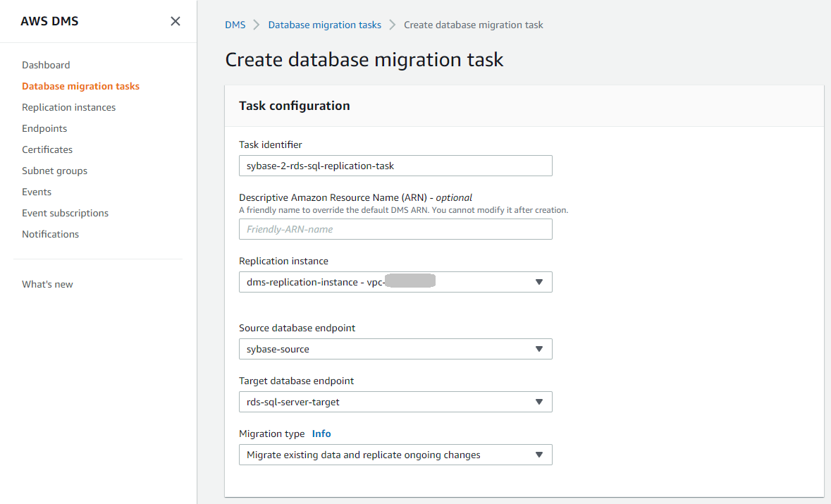The image size is (831, 504).
Task: Open Event subscriptions
Action: tap(65, 213)
